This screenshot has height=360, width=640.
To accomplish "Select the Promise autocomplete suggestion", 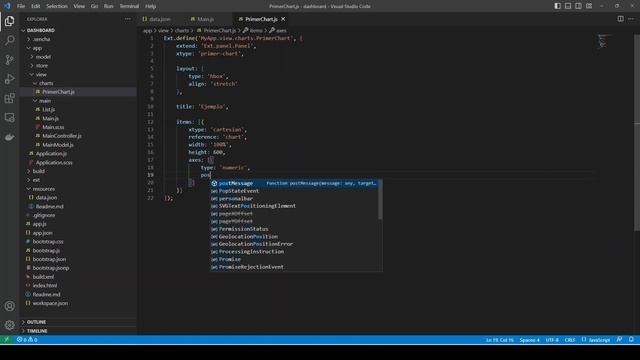I will 294,259.
